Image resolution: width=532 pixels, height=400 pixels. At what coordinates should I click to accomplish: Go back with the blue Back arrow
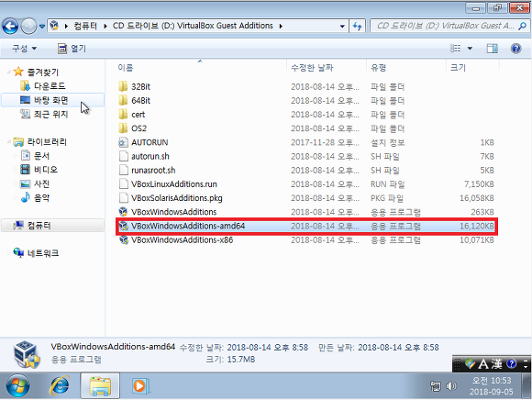(10, 26)
